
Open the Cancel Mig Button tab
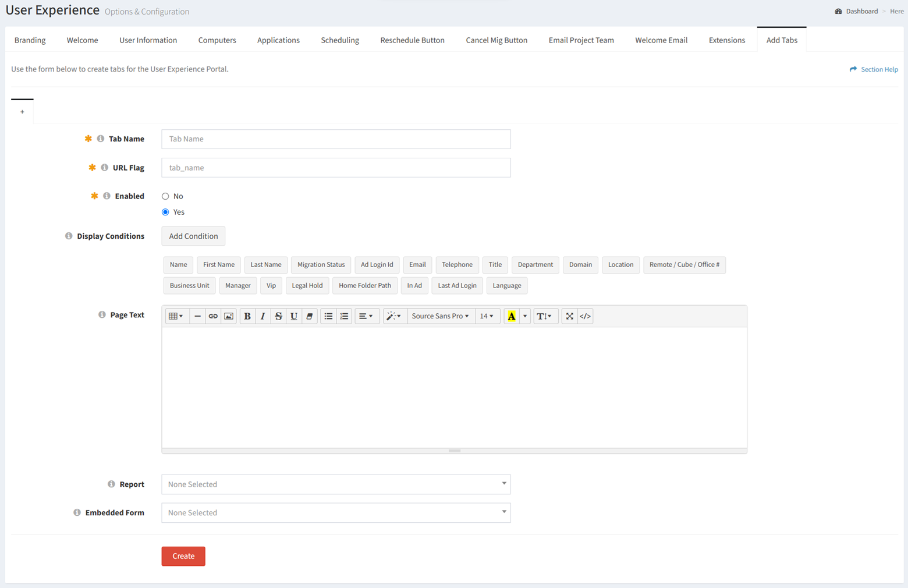[496, 40]
